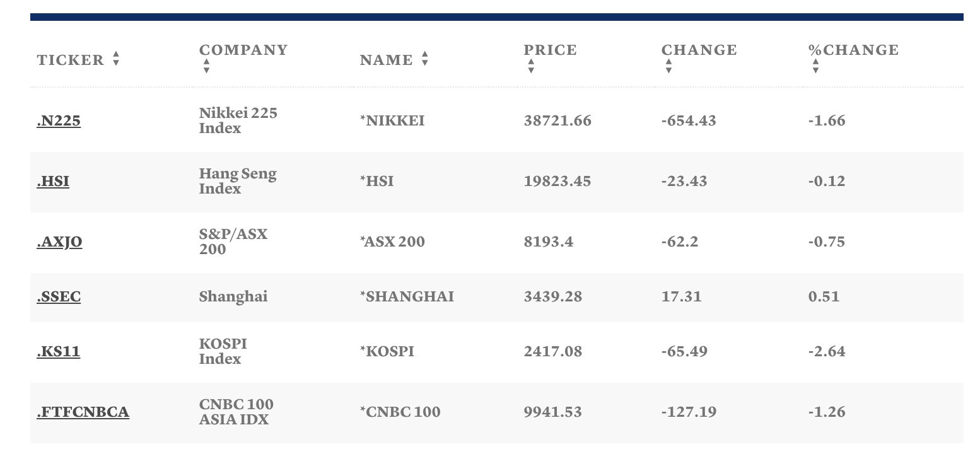Click the Name column sort arrows
The image size is (980, 454).
click(425, 59)
